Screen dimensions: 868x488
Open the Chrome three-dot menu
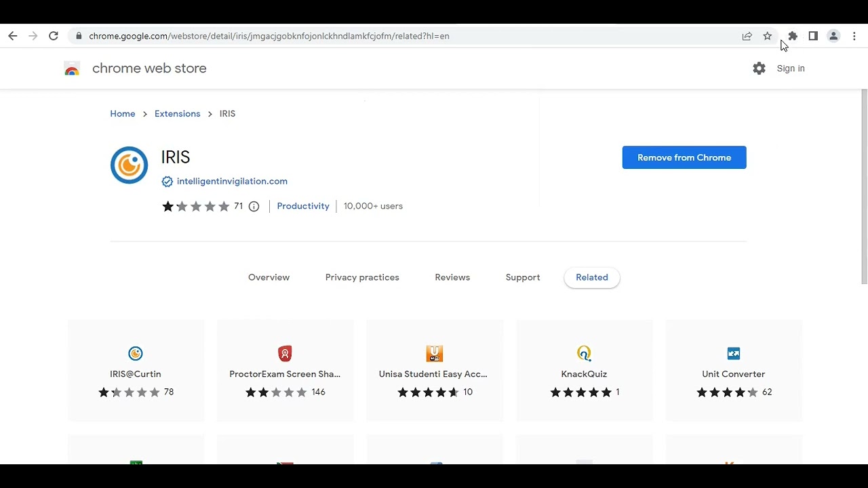854,36
